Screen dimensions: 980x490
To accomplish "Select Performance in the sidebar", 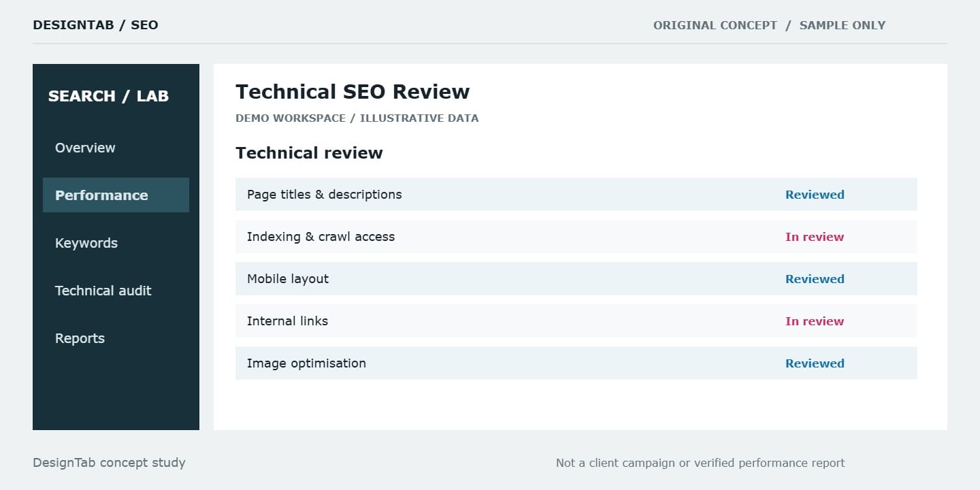I will (116, 195).
